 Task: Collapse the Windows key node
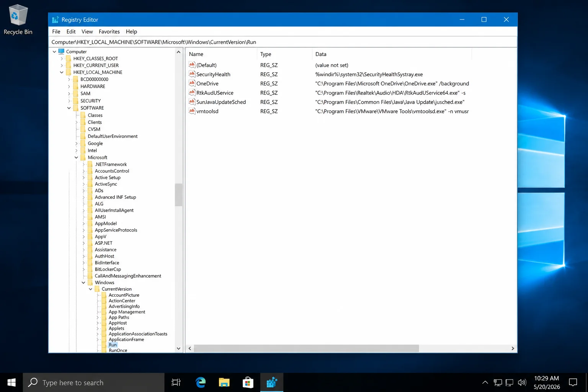83,283
